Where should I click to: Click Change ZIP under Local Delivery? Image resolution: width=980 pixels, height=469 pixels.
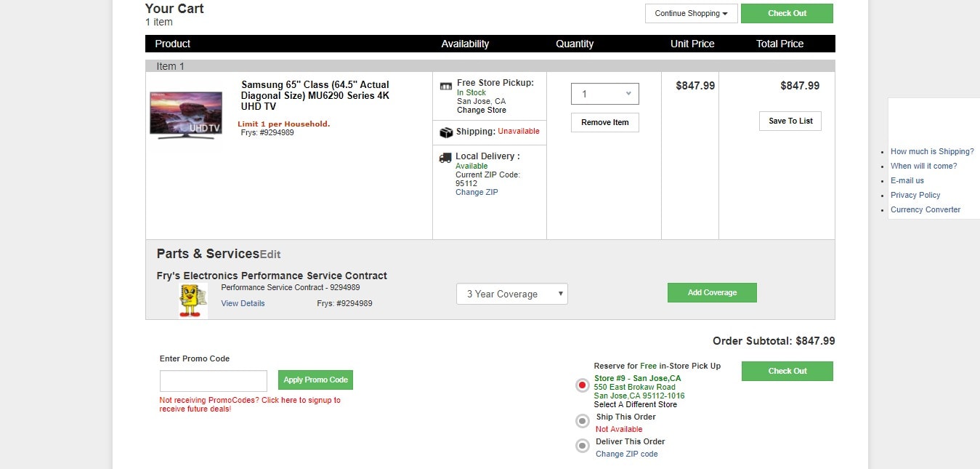coord(477,192)
